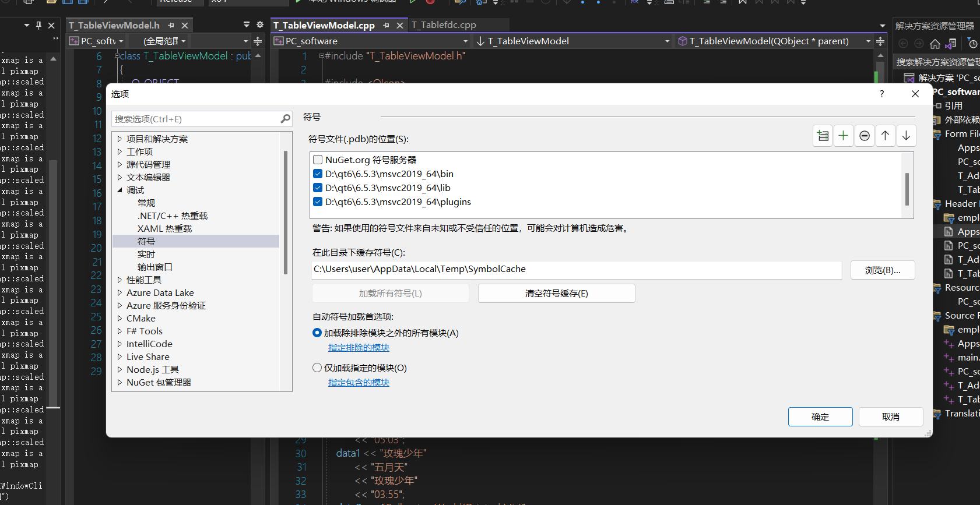Viewport: 980px width, 505px height.
Task: Expand 性能工具 tree node
Action: tap(120, 280)
